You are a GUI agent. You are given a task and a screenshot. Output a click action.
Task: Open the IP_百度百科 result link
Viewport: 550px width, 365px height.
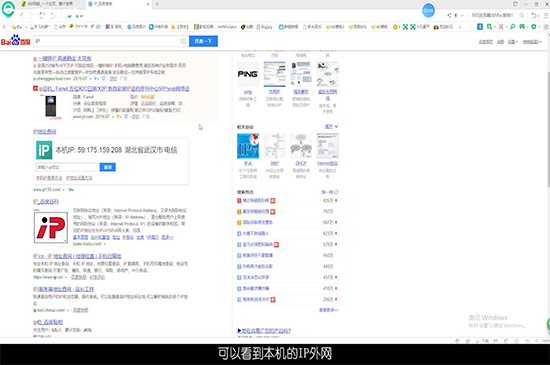click(46, 202)
